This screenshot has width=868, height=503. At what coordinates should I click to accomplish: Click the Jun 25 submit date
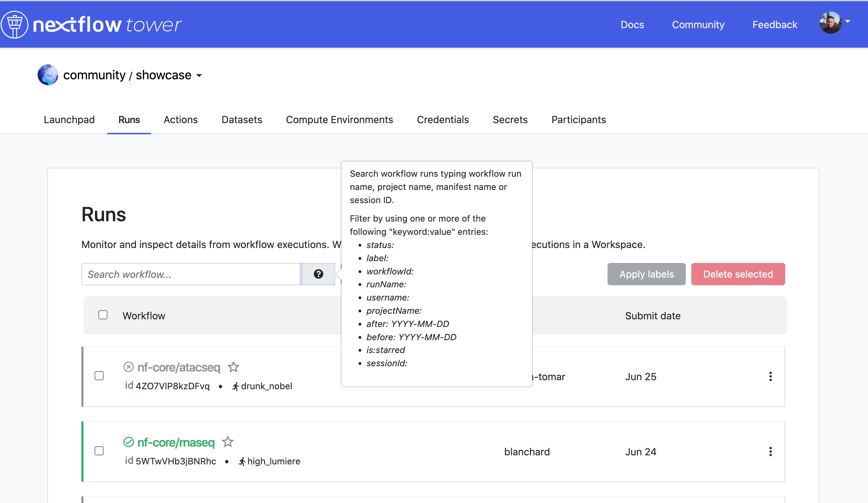point(641,377)
